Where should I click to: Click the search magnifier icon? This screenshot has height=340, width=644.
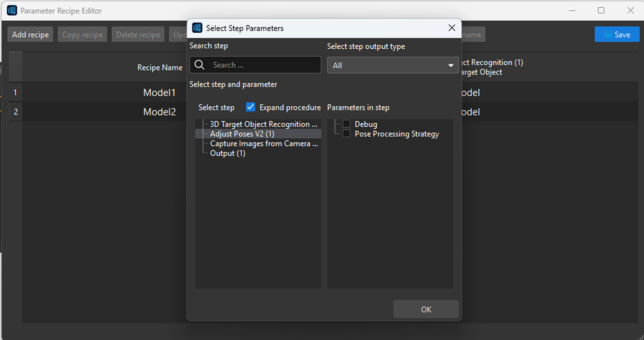200,65
